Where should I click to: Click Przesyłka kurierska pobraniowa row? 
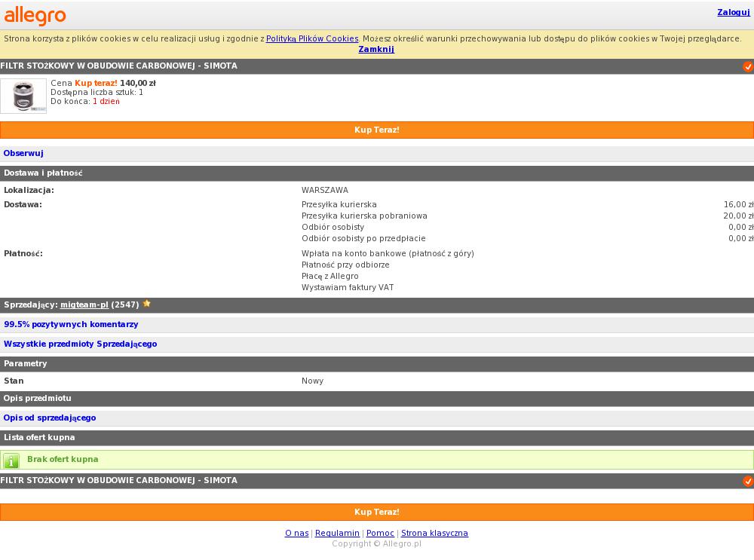(364, 216)
